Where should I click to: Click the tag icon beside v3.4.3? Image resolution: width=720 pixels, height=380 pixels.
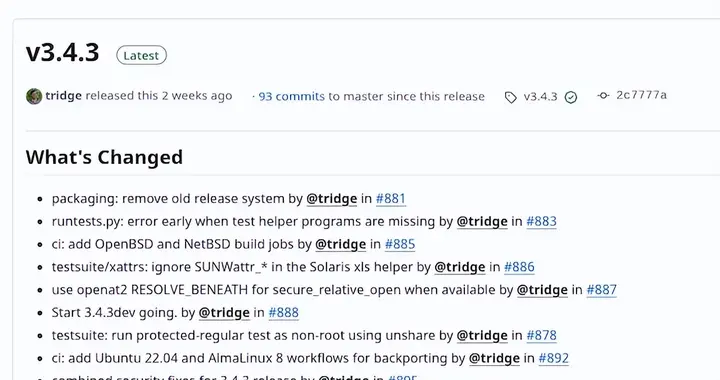(511, 97)
